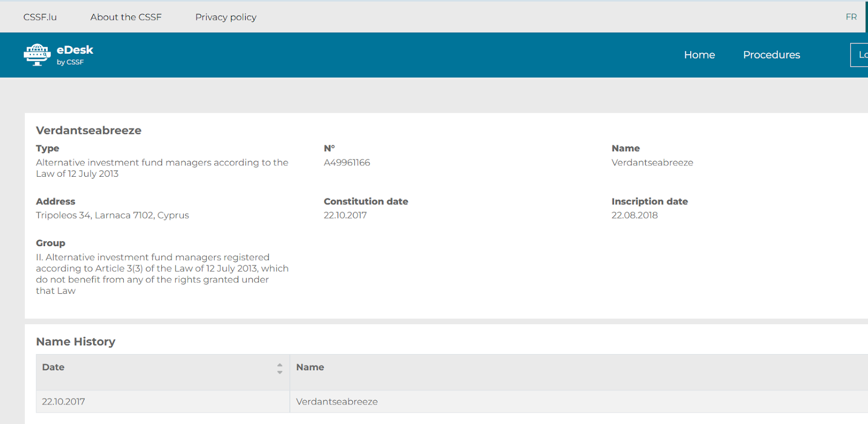Go to the Home menu item
The width and height of the screenshot is (868, 424).
pyautogui.click(x=699, y=55)
